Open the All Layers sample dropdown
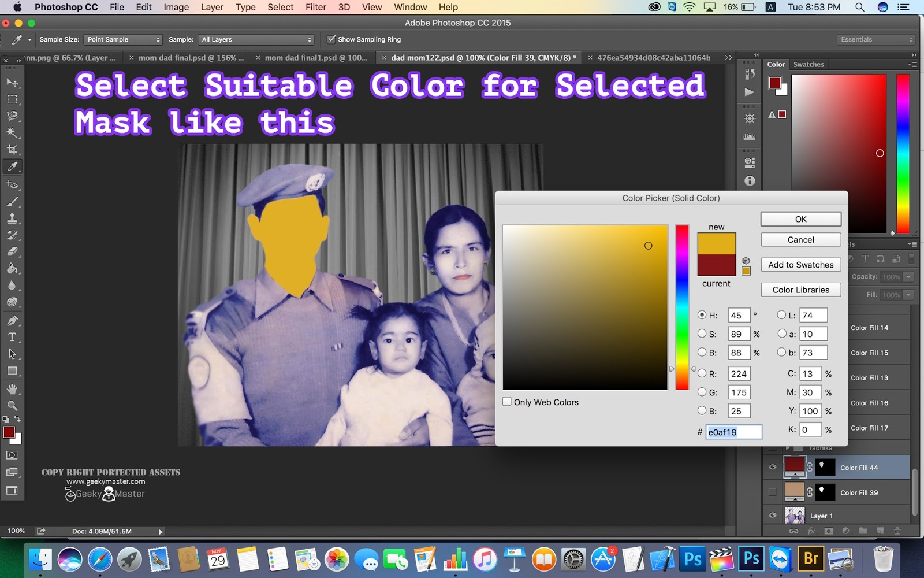This screenshot has height=578, width=924. [x=256, y=39]
